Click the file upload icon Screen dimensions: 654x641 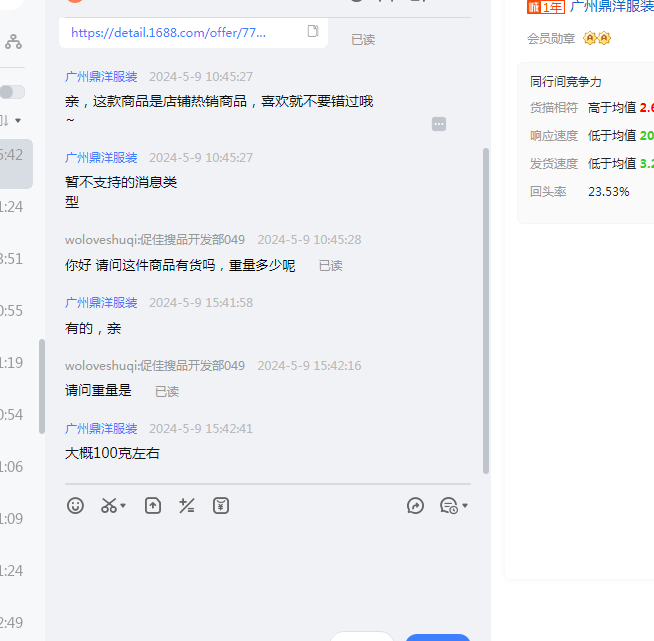click(153, 506)
